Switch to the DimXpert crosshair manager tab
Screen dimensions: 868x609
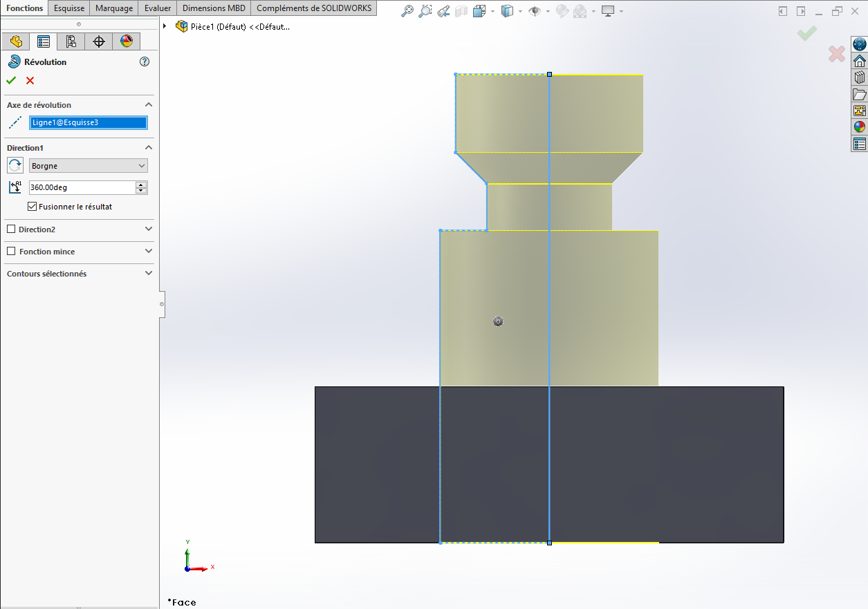(99, 41)
